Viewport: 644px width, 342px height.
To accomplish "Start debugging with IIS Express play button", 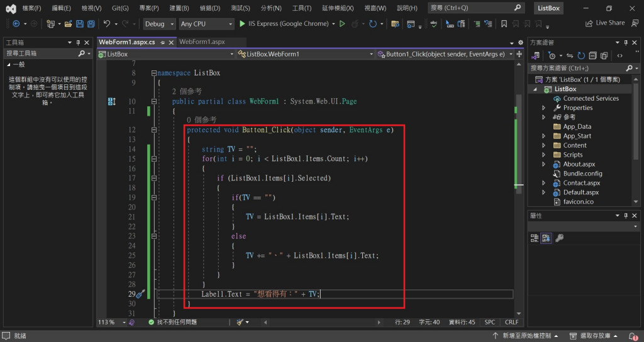I will click(x=243, y=24).
